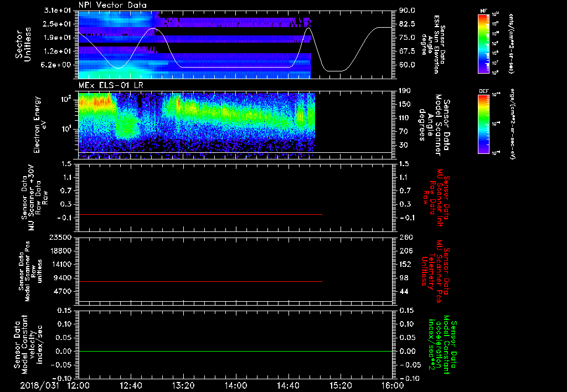Click the 'Sector Unitless' axis title
Viewport: 567px width, 392px height.
(23, 44)
